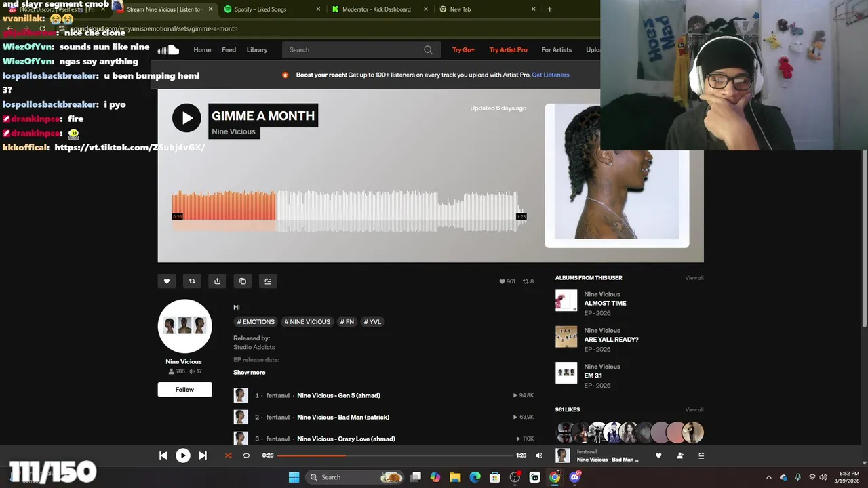This screenshot has height=488, width=868.
Task: Open Microsoft Edge from the taskbar
Action: point(475,477)
